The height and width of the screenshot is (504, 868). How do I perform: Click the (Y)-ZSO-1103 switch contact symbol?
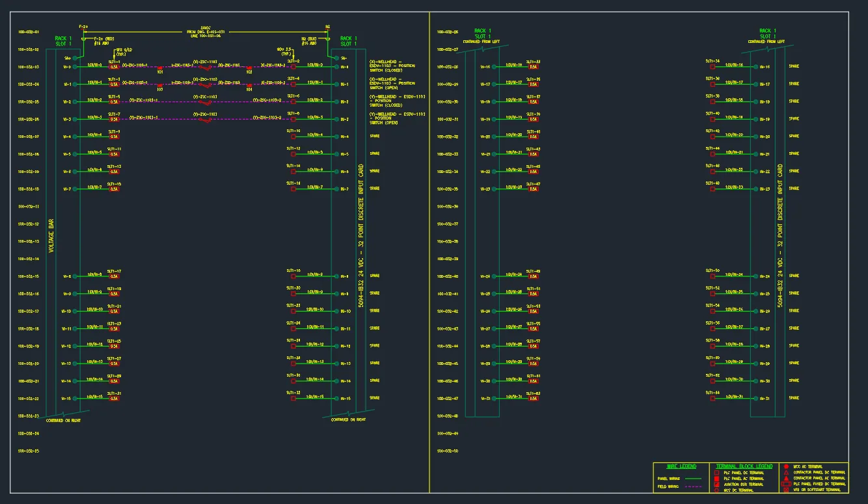point(204,118)
